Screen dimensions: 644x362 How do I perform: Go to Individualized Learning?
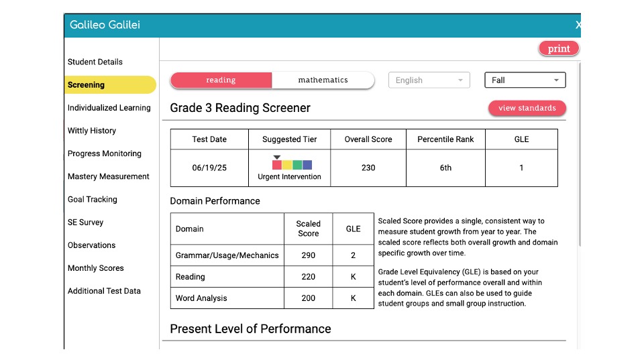109,108
